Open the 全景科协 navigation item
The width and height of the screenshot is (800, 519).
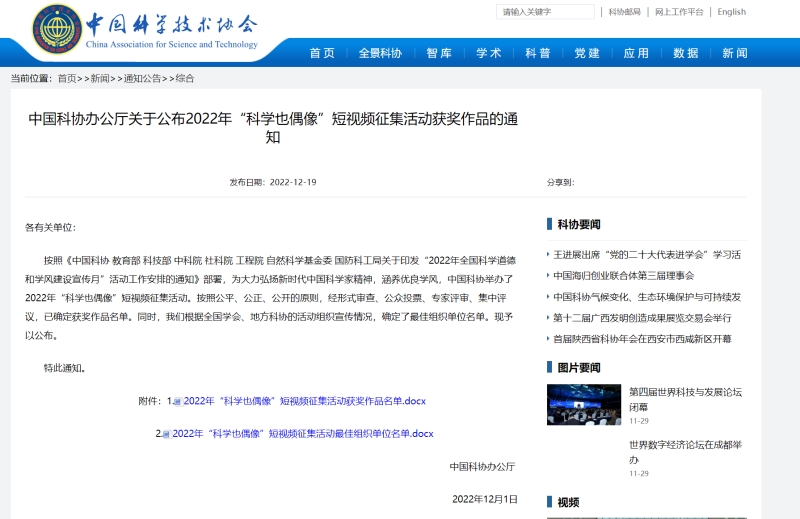[380, 53]
